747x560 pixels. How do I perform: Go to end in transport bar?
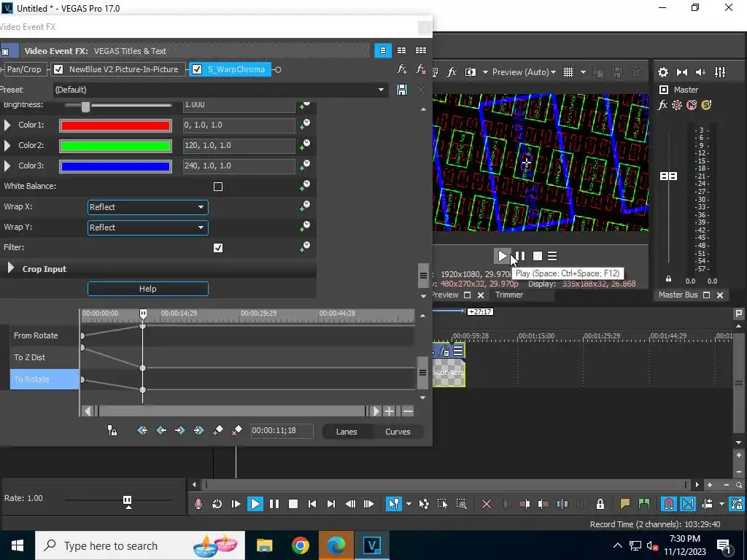pyautogui.click(x=331, y=504)
